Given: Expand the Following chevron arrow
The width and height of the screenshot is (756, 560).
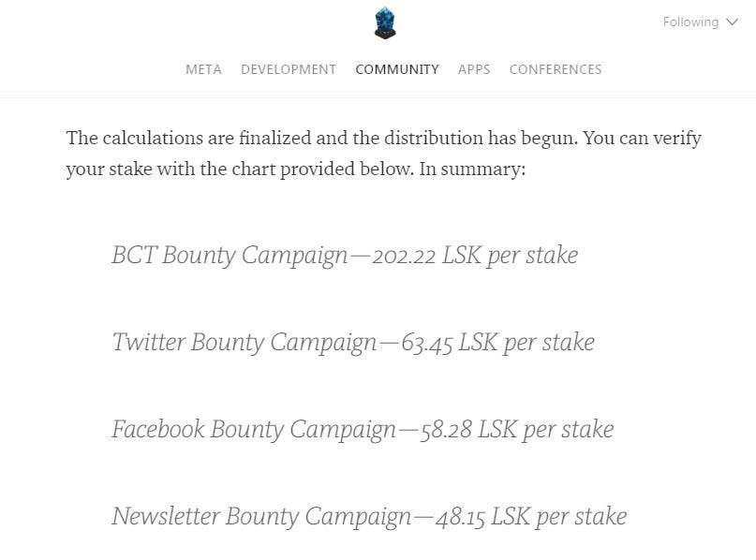Looking at the screenshot, I should click(732, 22).
